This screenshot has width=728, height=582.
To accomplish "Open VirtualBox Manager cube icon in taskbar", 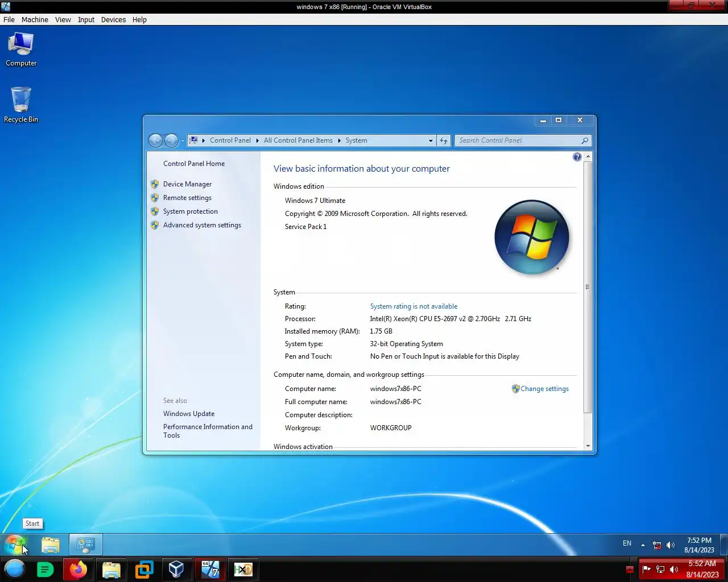I will pos(176,569).
